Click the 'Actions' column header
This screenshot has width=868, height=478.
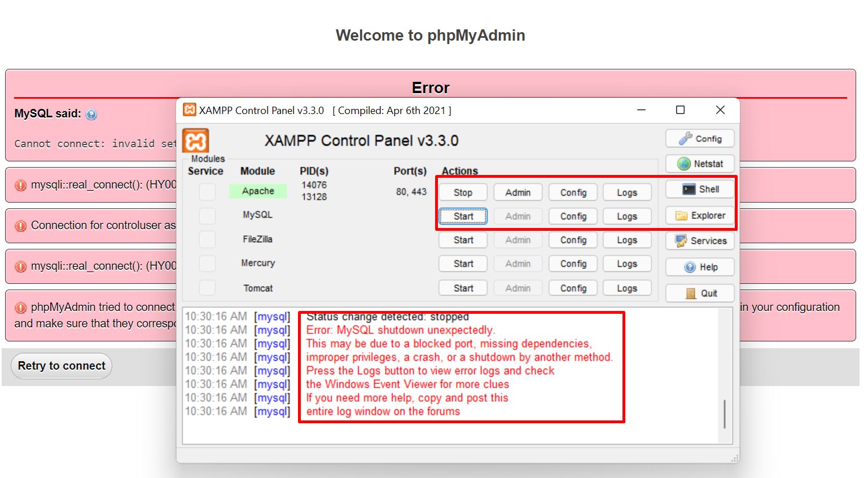(x=459, y=171)
